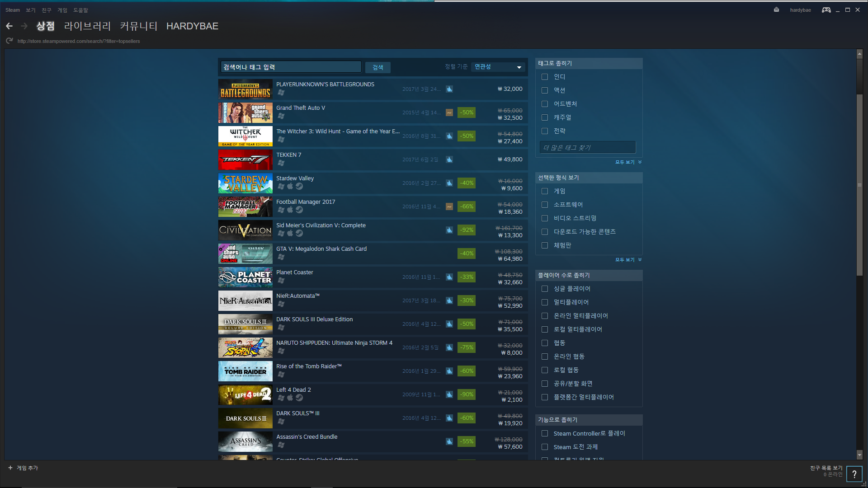Click the scrollbar down arrow
Viewport: 868px width, 488px height.
pos(859,455)
